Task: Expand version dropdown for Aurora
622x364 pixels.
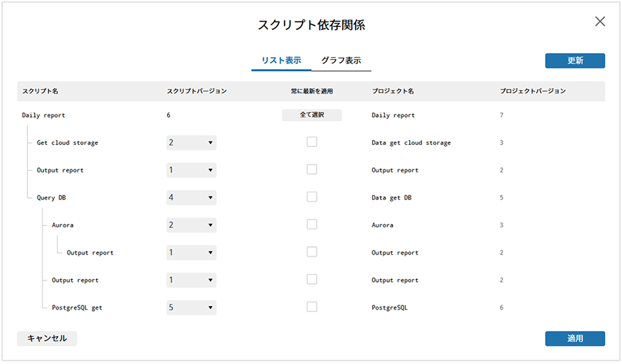Action: pyautogui.click(x=191, y=225)
